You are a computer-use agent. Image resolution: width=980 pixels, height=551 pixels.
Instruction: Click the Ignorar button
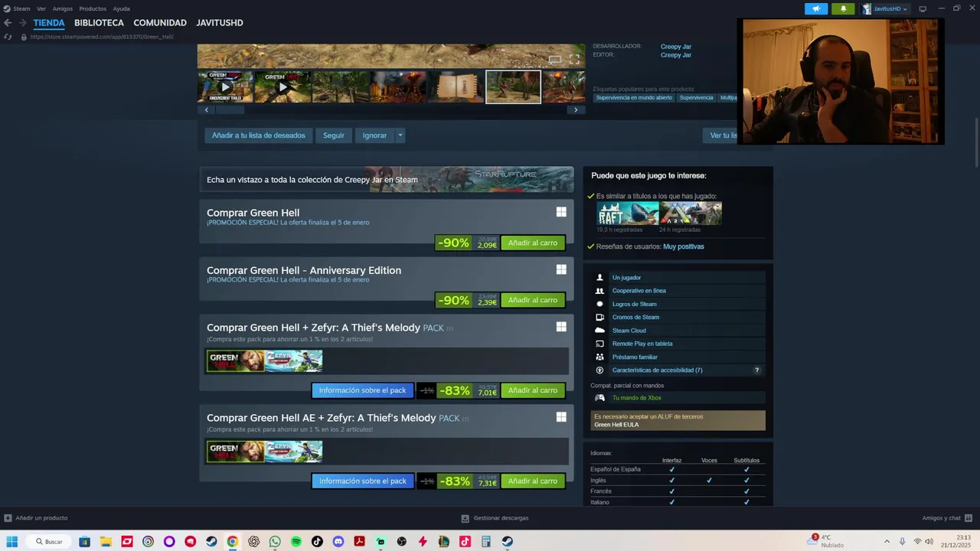click(x=374, y=135)
